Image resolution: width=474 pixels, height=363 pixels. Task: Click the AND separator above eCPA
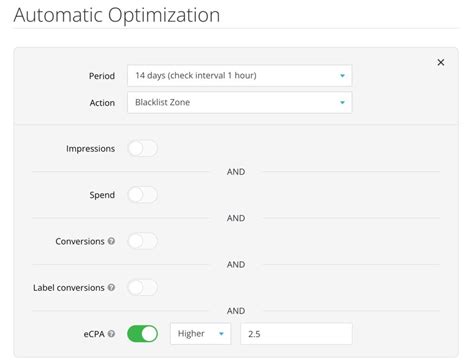[236, 311]
